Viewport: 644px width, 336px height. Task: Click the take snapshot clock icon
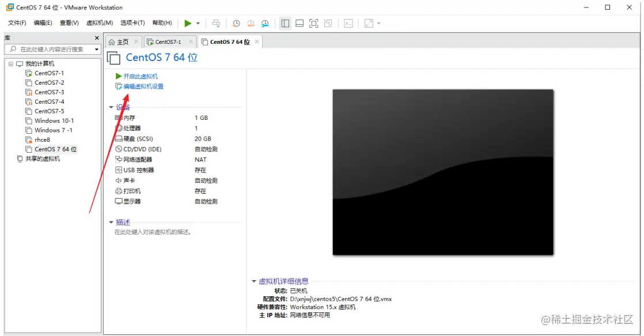click(236, 24)
